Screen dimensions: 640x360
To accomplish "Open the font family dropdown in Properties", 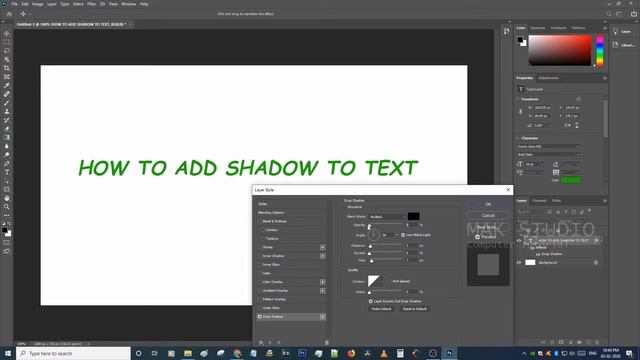I will 548,147.
